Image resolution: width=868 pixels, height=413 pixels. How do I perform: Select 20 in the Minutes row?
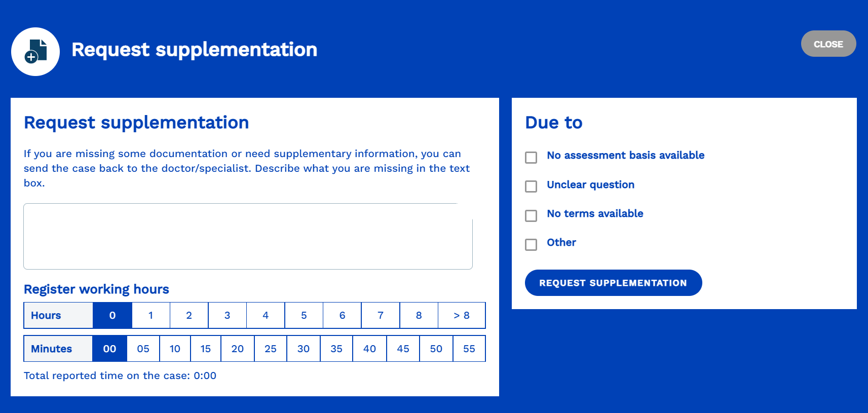pos(238,349)
